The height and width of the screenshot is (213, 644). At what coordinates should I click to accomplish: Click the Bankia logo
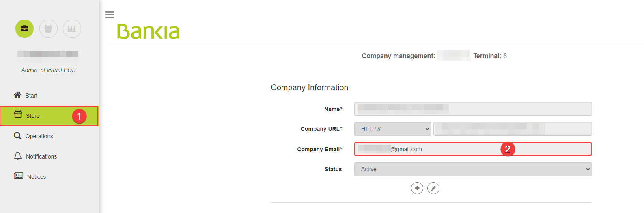pyautogui.click(x=148, y=31)
